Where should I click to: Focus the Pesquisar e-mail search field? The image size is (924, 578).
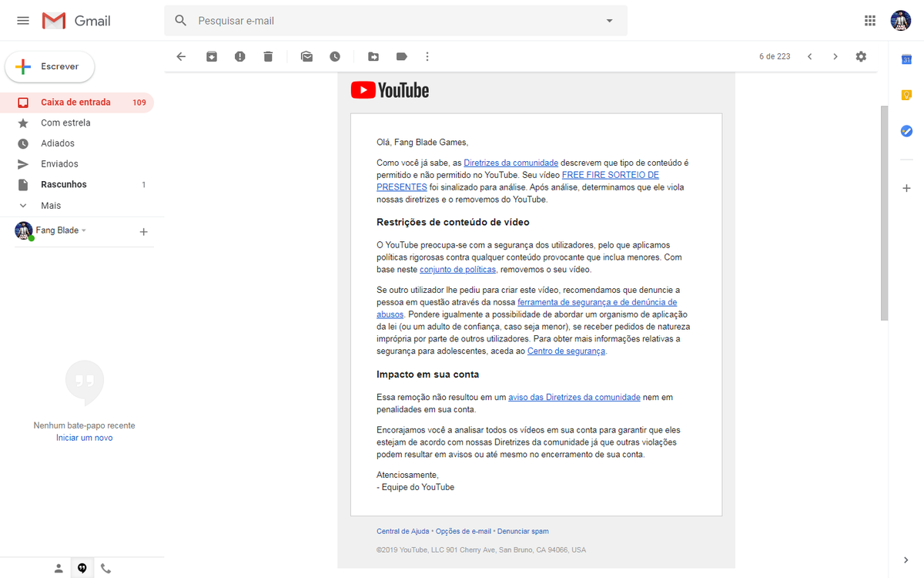pyautogui.click(x=397, y=21)
